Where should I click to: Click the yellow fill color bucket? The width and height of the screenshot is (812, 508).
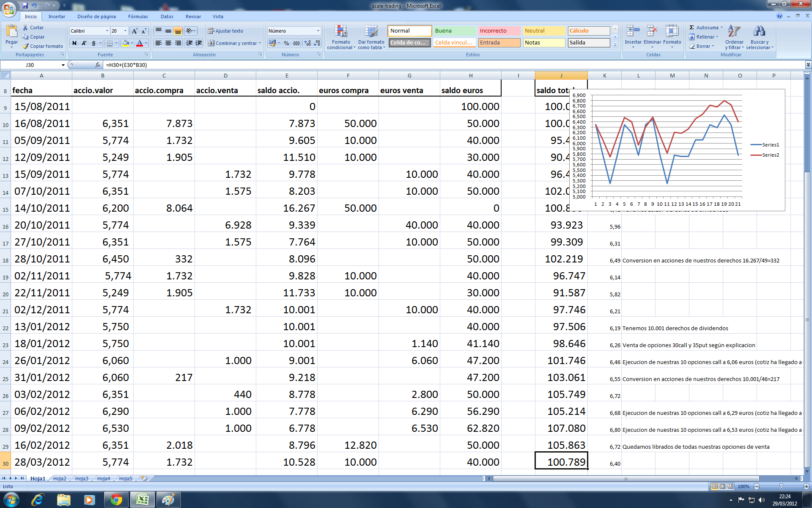pos(126,43)
